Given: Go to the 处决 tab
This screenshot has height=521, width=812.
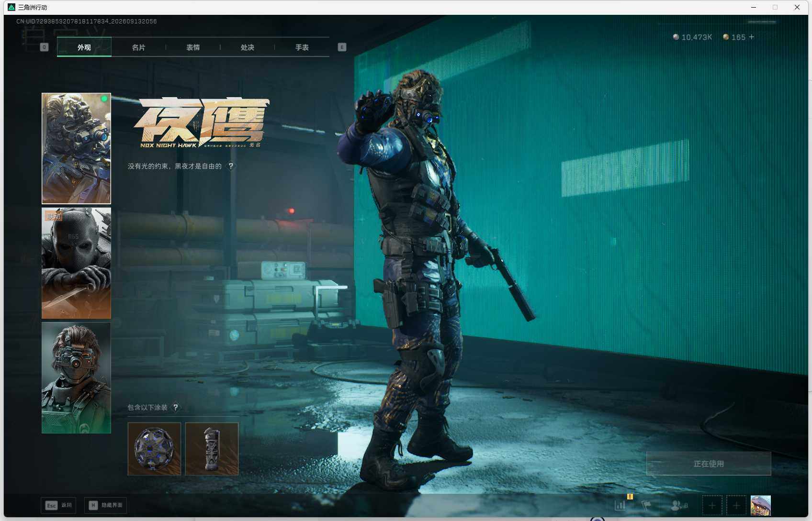Looking at the screenshot, I should [x=248, y=47].
